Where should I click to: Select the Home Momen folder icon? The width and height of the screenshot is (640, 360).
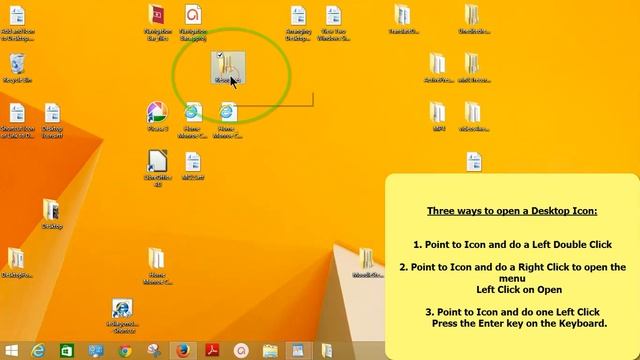157,266
